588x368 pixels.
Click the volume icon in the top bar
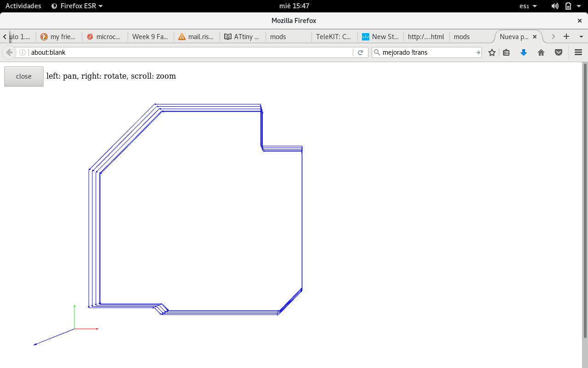tap(555, 6)
